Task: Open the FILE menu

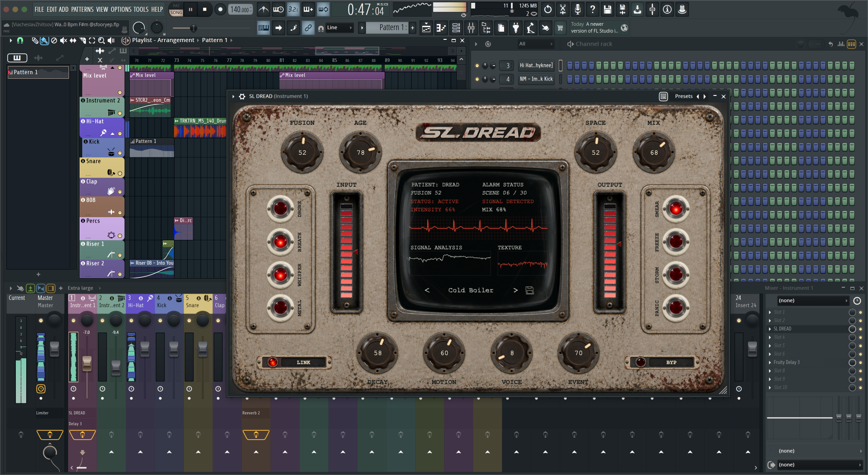Action: pyautogui.click(x=39, y=9)
